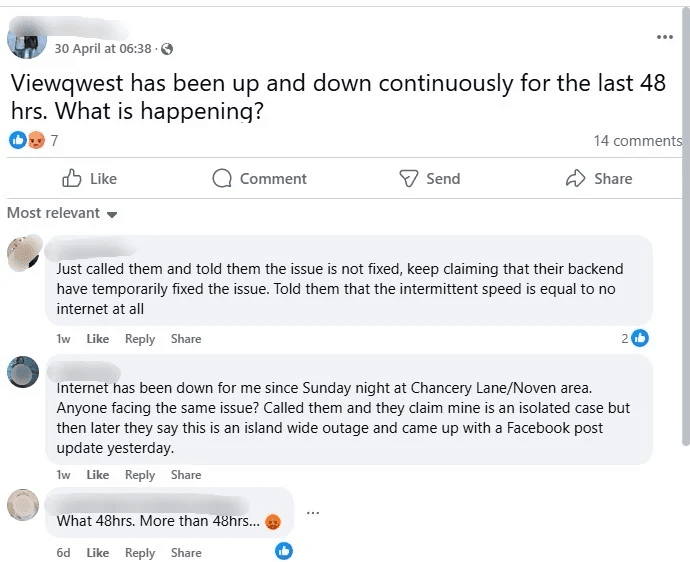This screenshot has width=690, height=562.
Task: Click the Comment speech bubble button
Action: pos(259,179)
